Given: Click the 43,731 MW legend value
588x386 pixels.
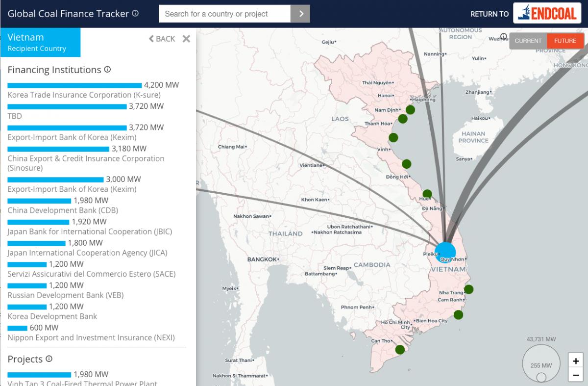Looking at the screenshot, I should (541, 339).
